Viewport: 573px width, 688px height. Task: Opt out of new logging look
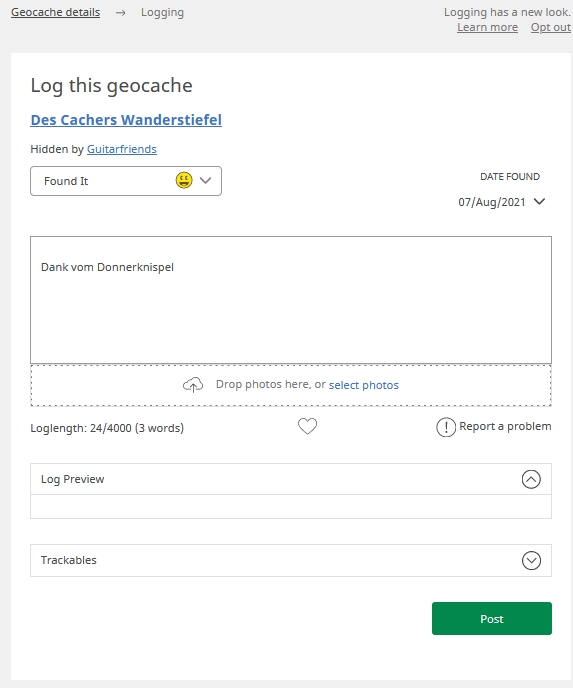pyautogui.click(x=551, y=27)
